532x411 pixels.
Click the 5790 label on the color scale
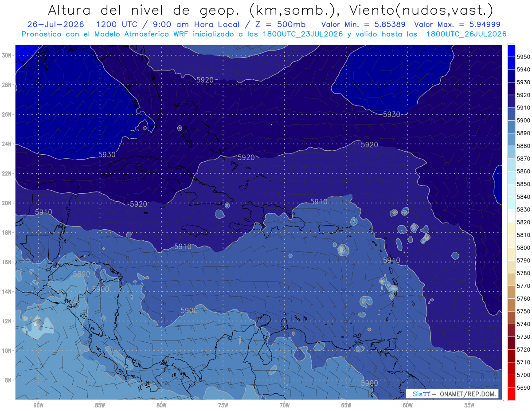point(523,260)
